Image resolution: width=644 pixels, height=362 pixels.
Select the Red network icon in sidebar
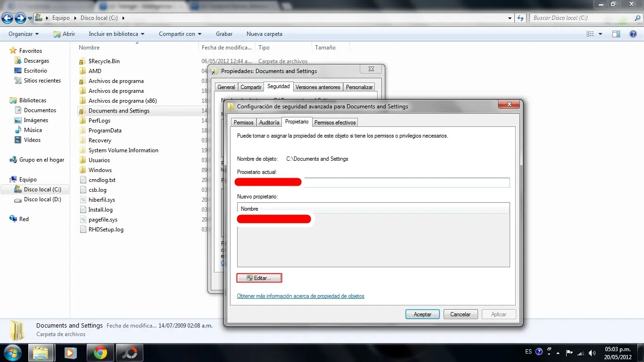click(13, 219)
